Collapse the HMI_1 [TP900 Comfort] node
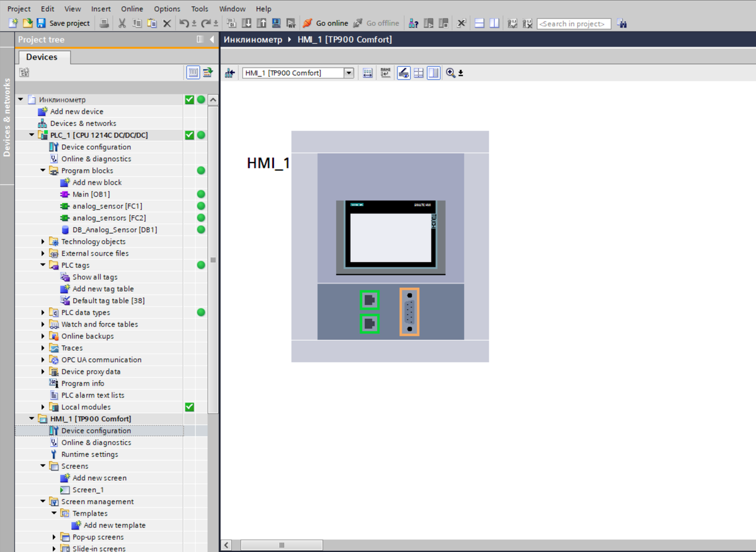This screenshot has width=756, height=552. coord(31,419)
